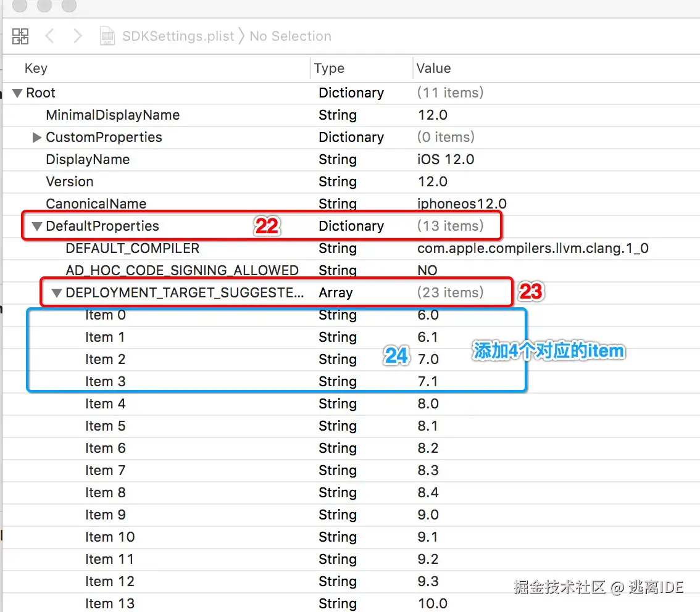Select the AD_HOC_CODE_SIGNING_ALLOWED key

point(182,271)
